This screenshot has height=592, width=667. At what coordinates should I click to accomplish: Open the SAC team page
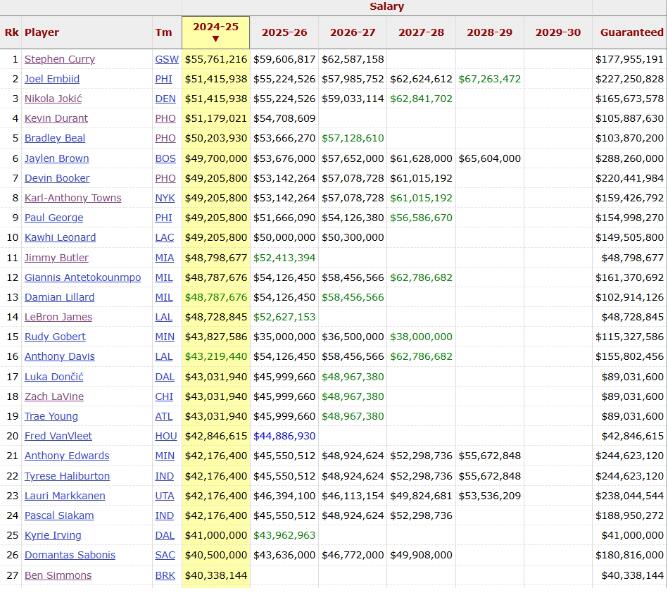165,555
